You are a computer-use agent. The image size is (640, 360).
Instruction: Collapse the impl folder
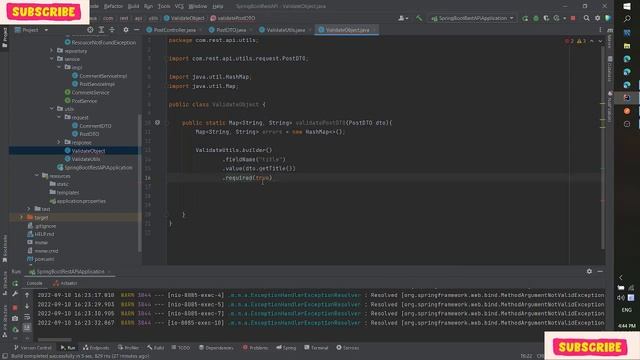[59, 67]
